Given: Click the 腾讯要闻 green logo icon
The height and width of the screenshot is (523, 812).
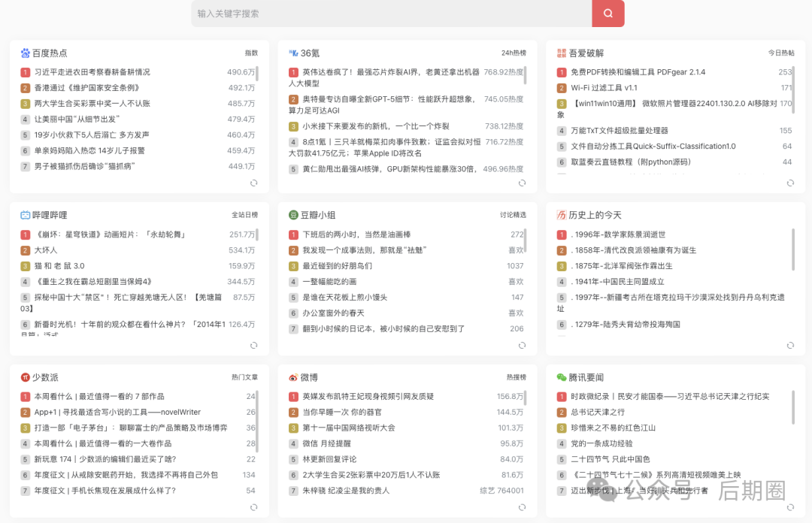Looking at the screenshot, I should tap(562, 377).
